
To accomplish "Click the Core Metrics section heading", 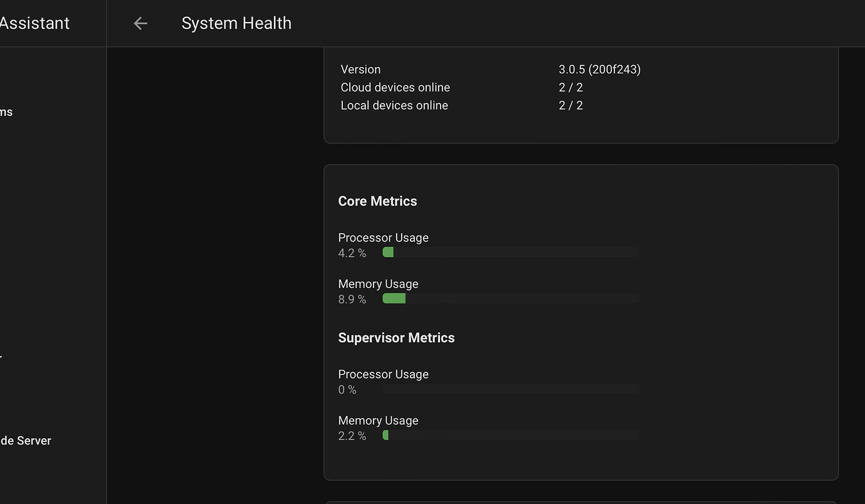I will (x=377, y=201).
